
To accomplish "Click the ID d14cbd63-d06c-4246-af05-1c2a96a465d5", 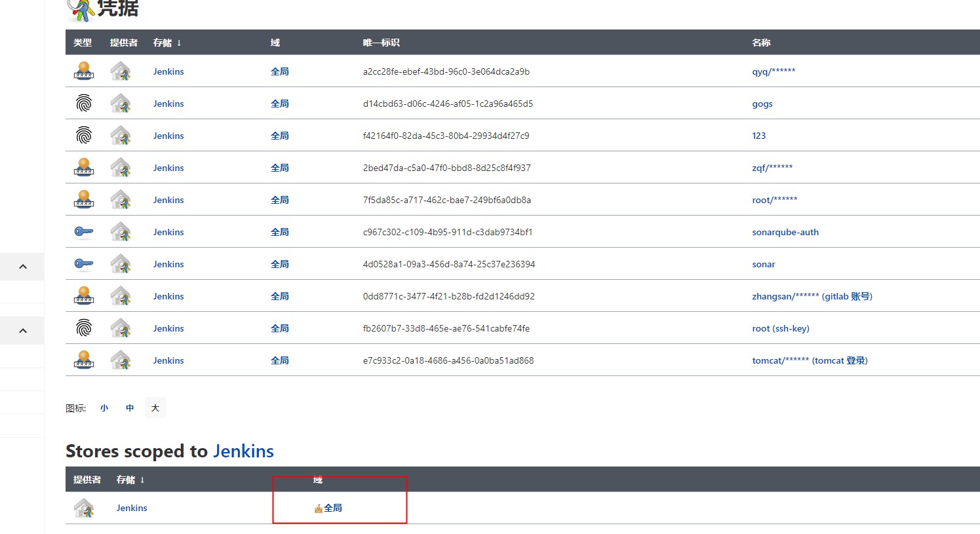I will (448, 104).
